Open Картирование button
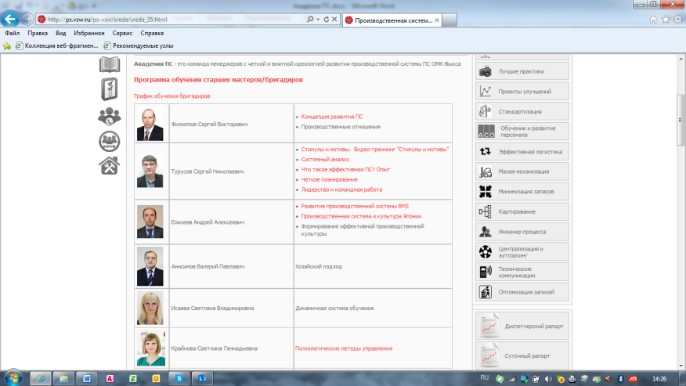Image resolution: width=686 pixels, height=386 pixels. pos(522,212)
